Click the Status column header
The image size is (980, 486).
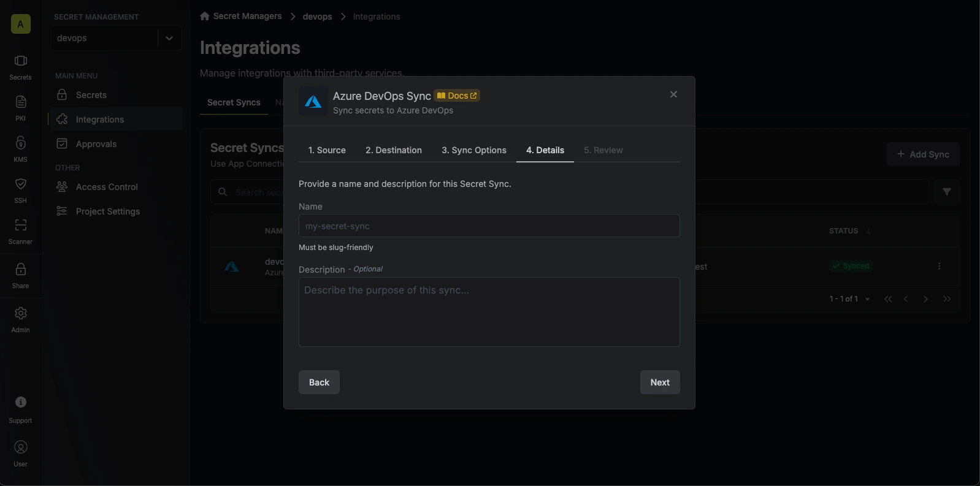[843, 231]
